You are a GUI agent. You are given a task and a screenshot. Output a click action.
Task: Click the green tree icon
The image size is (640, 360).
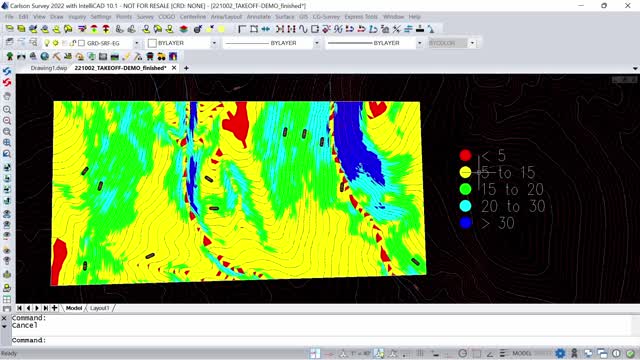(10, 56)
